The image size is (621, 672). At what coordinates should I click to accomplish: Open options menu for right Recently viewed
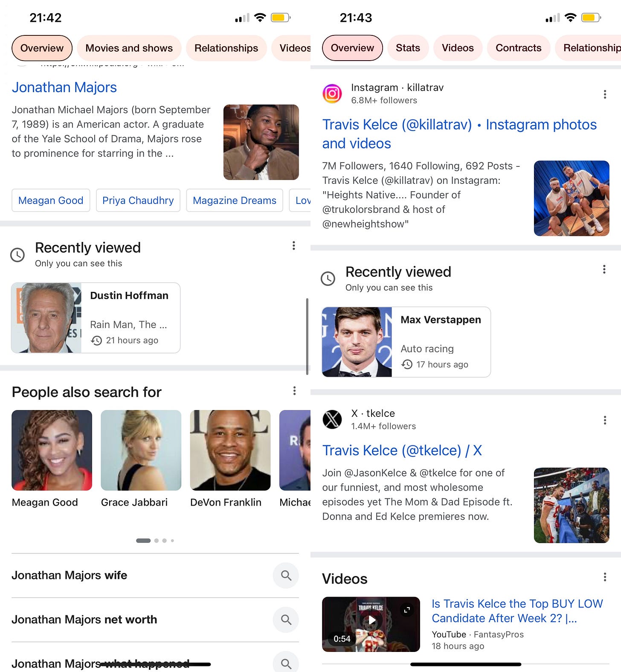pos(604,269)
